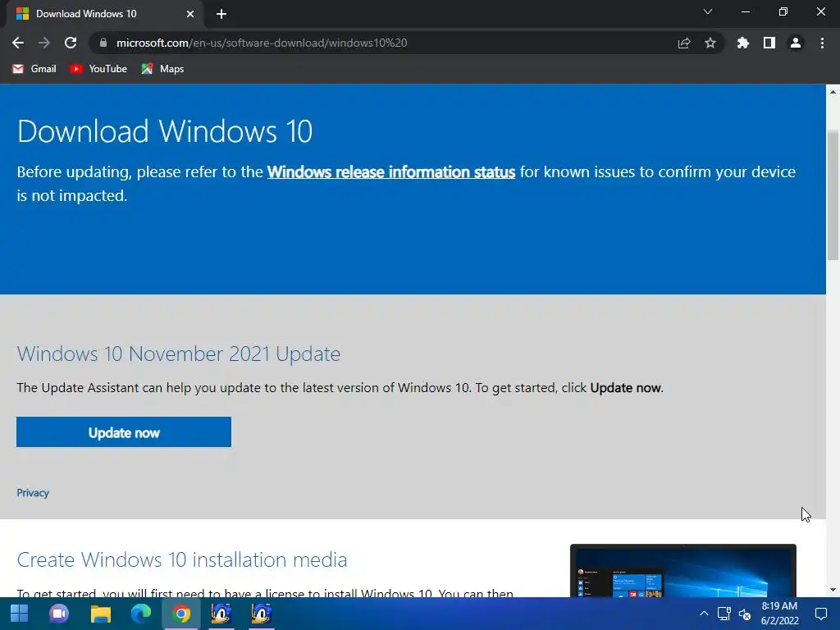Screen dimensions: 840x630
Task: Open the Gmail bookmark
Action: (34, 69)
